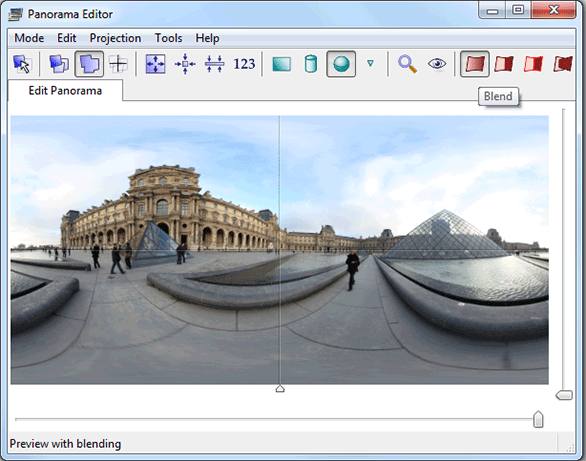Choose the center panorama tool

[x=185, y=64]
